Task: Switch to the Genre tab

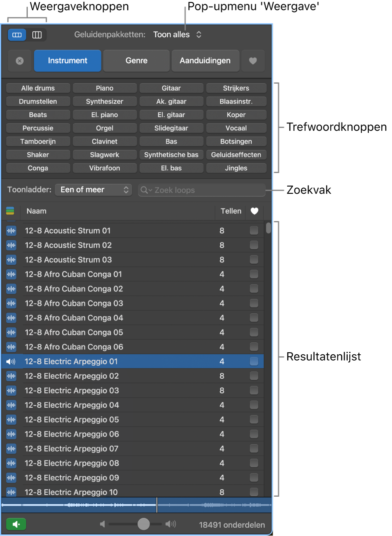Action: coord(136,61)
